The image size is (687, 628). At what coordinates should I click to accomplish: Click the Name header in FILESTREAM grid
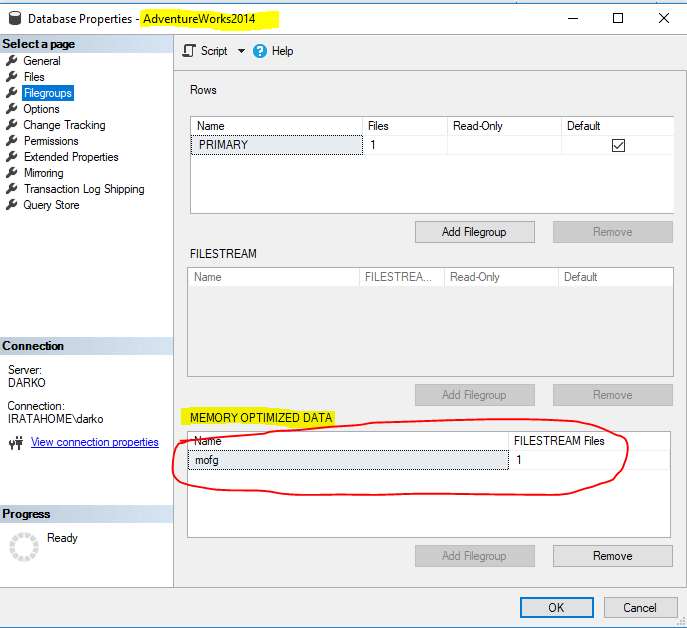273,277
